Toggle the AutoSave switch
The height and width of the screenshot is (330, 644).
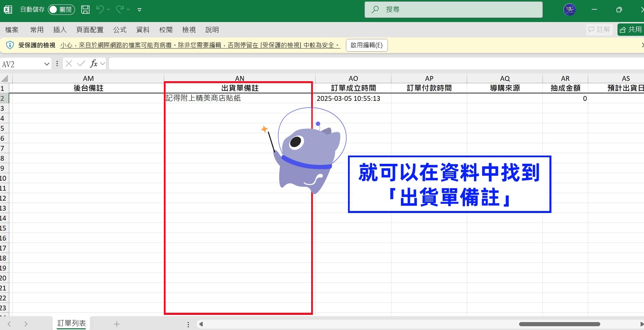(61, 10)
